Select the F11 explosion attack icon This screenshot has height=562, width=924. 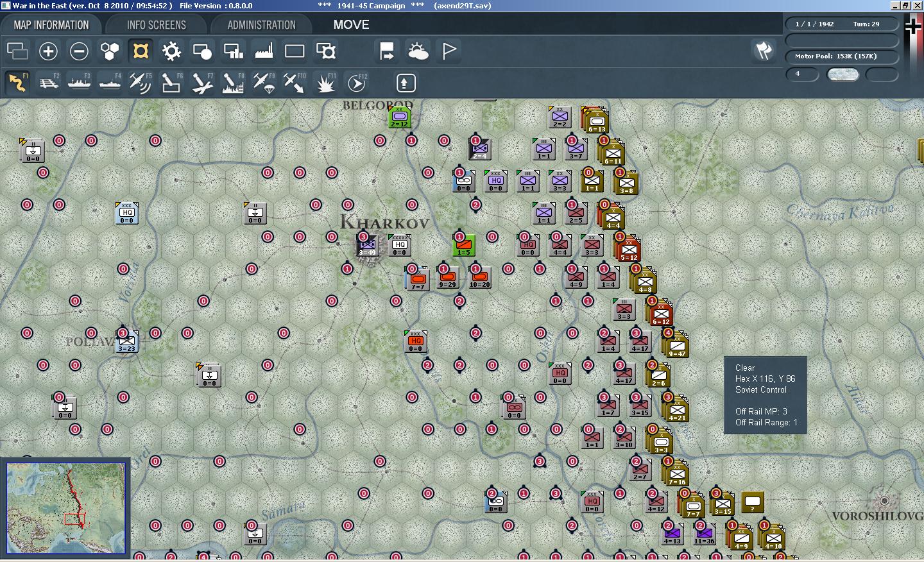coord(325,83)
